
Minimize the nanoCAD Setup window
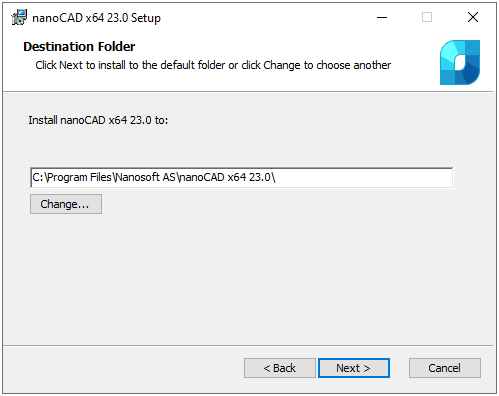point(382,17)
